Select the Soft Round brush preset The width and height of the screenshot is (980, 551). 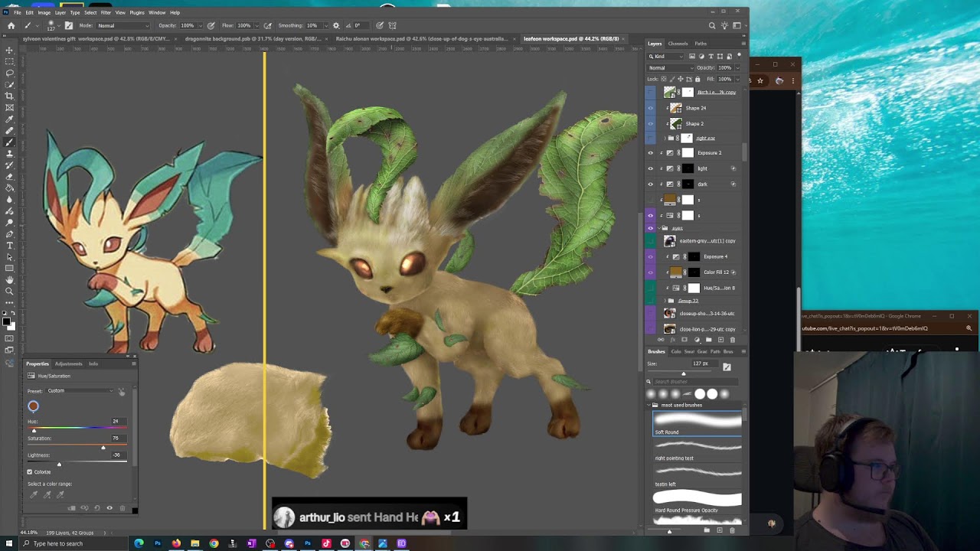[x=697, y=424]
